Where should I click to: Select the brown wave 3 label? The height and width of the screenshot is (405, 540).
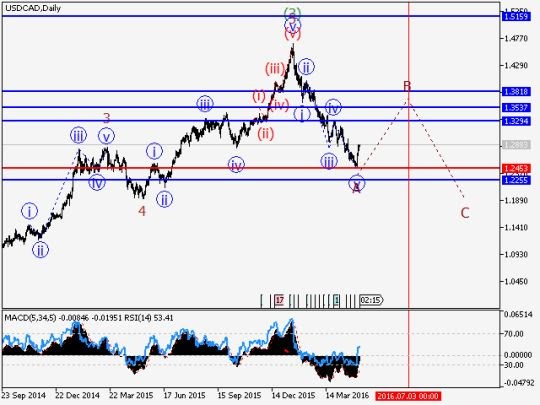coord(107,118)
